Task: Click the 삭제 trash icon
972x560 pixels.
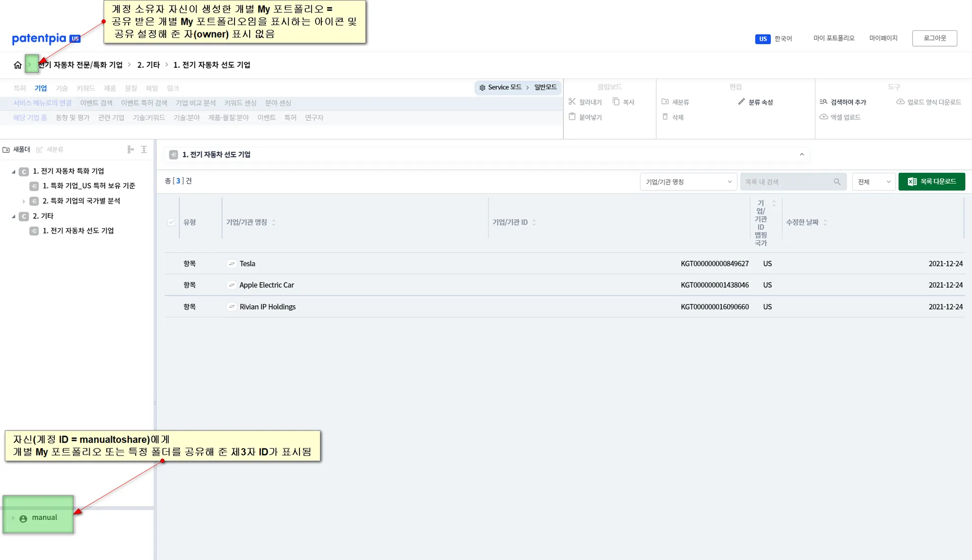Action: [665, 117]
